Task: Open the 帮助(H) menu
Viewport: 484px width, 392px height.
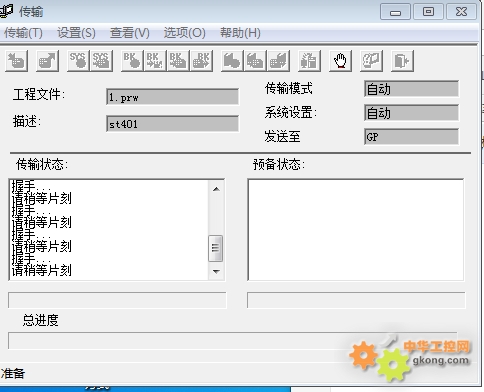Action: click(x=240, y=33)
